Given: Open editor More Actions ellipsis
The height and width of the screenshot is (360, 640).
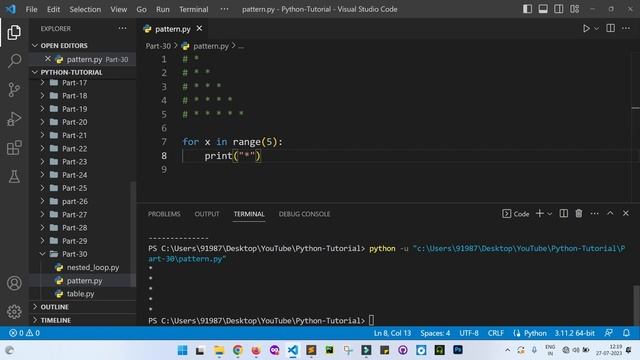Looking at the screenshot, I should coord(626,28).
